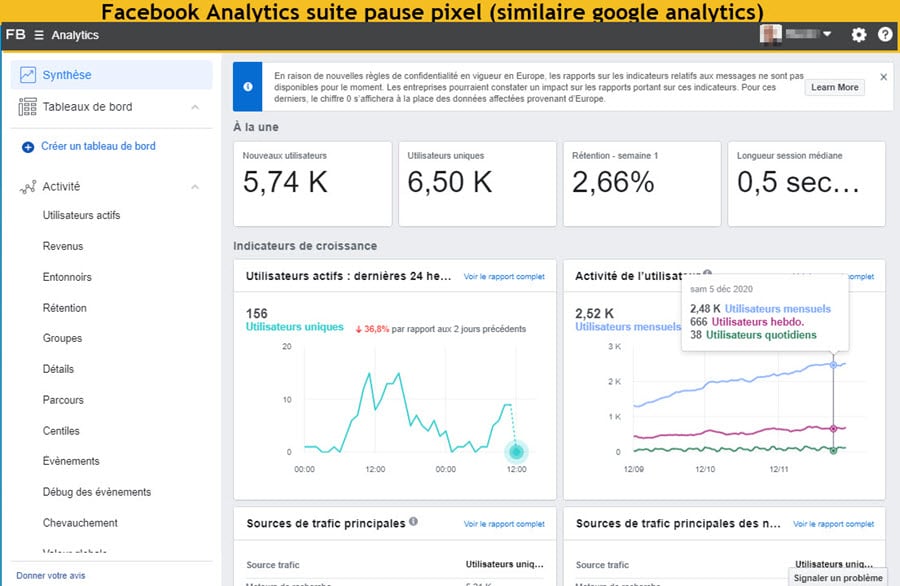The height and width of the screenshot is (586, 900).
Task: Click the Activité graph icon
Action: pos(28,187)
